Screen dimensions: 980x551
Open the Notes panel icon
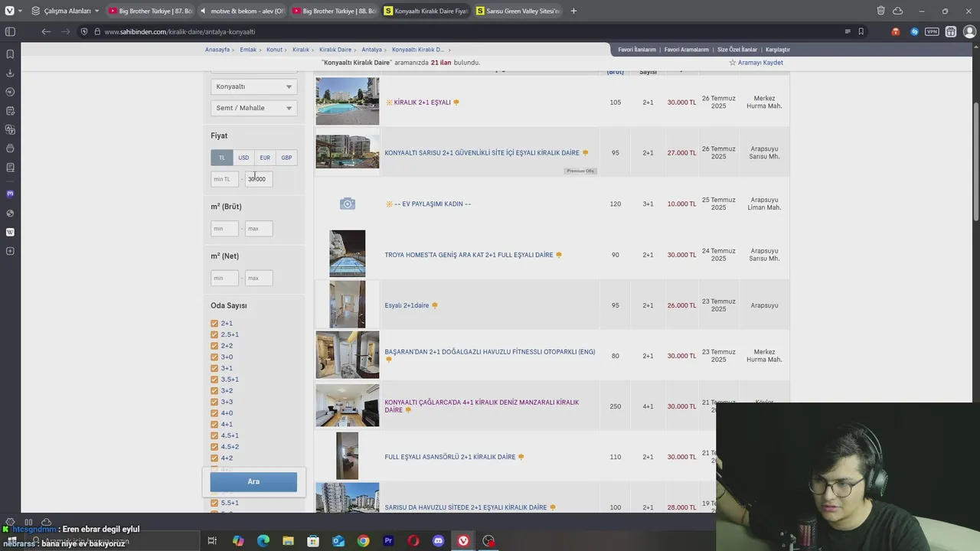pyautogui.click(x=10, y=111)
